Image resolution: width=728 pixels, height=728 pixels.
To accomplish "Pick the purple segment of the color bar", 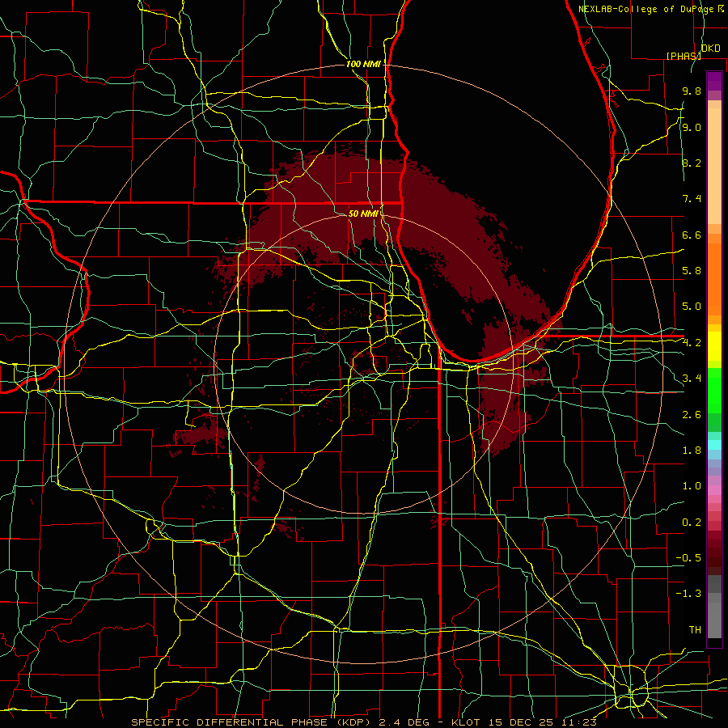I will [714, 81].
